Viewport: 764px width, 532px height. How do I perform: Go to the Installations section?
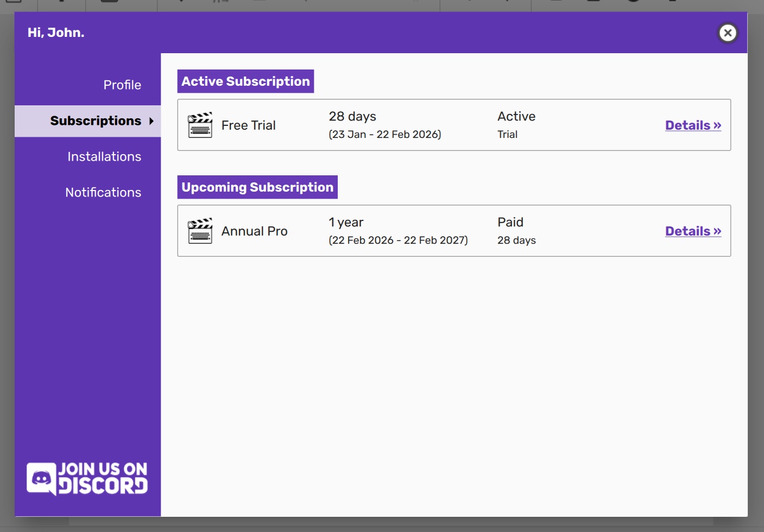[104, 157]
